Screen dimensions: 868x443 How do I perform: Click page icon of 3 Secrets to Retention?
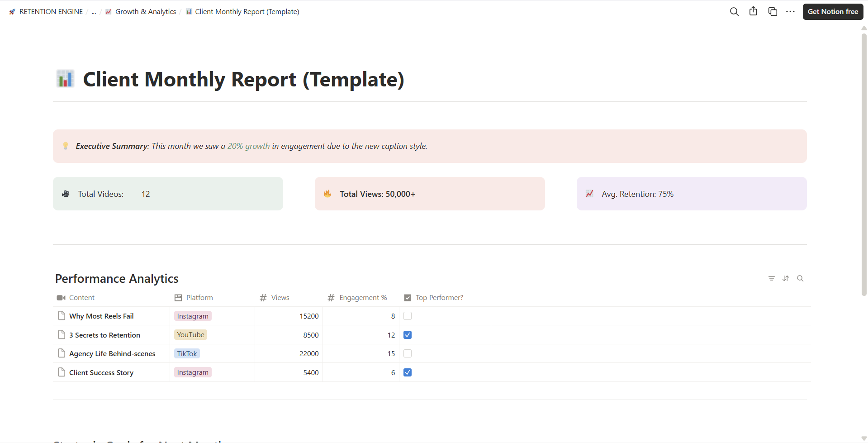62,335
